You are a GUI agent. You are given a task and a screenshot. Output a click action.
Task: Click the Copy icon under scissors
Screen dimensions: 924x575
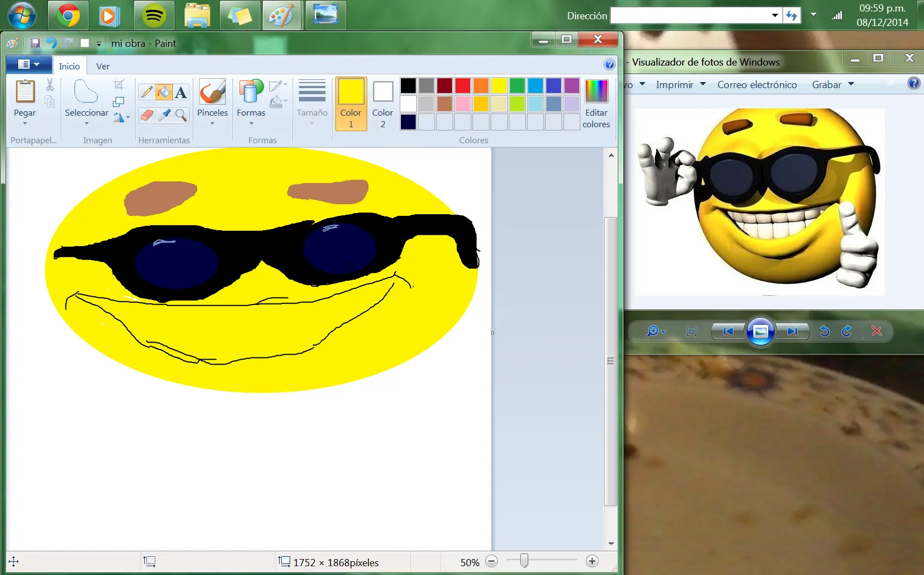50,101
